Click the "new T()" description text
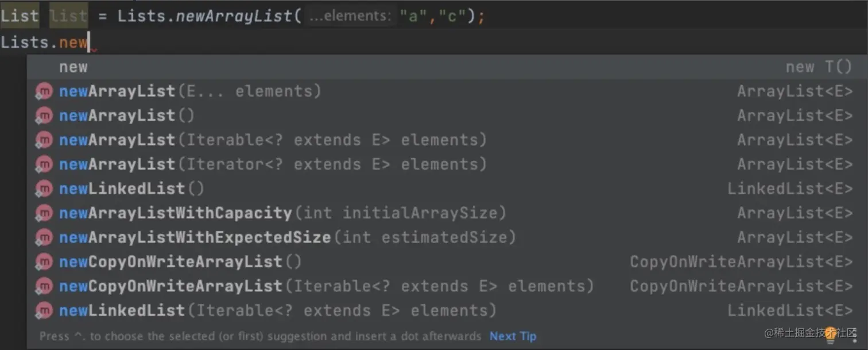 (819, 67)
